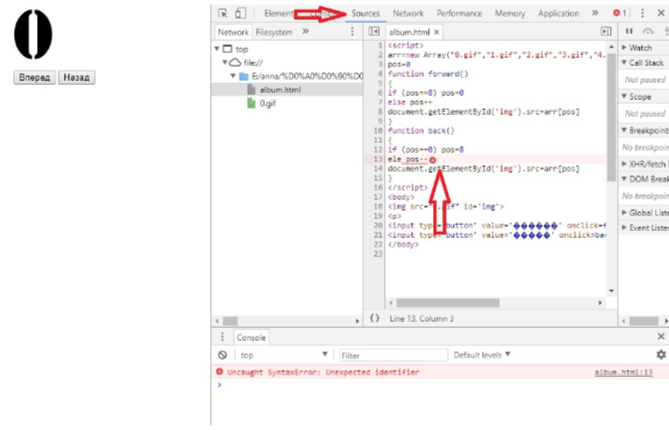Click editor scroll down arrow
669x430 pixels.
[x=611, y=291]
